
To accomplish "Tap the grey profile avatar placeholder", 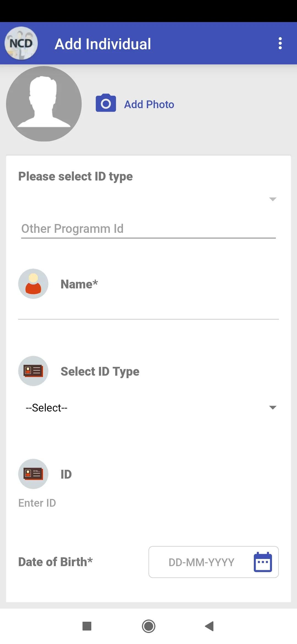I will click(x=44, y=104).
